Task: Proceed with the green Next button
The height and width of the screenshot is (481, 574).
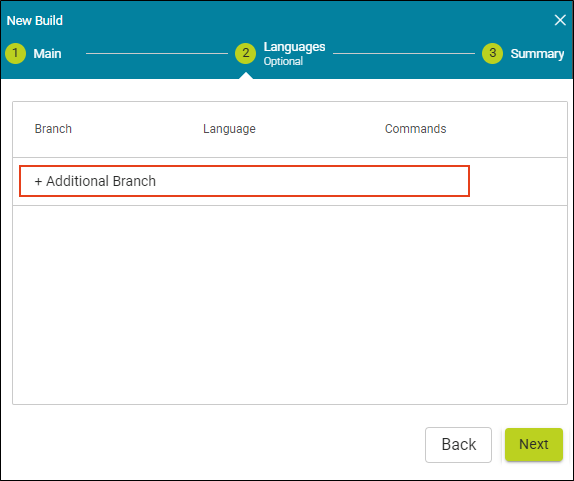Action: click(x=534, y=444)
